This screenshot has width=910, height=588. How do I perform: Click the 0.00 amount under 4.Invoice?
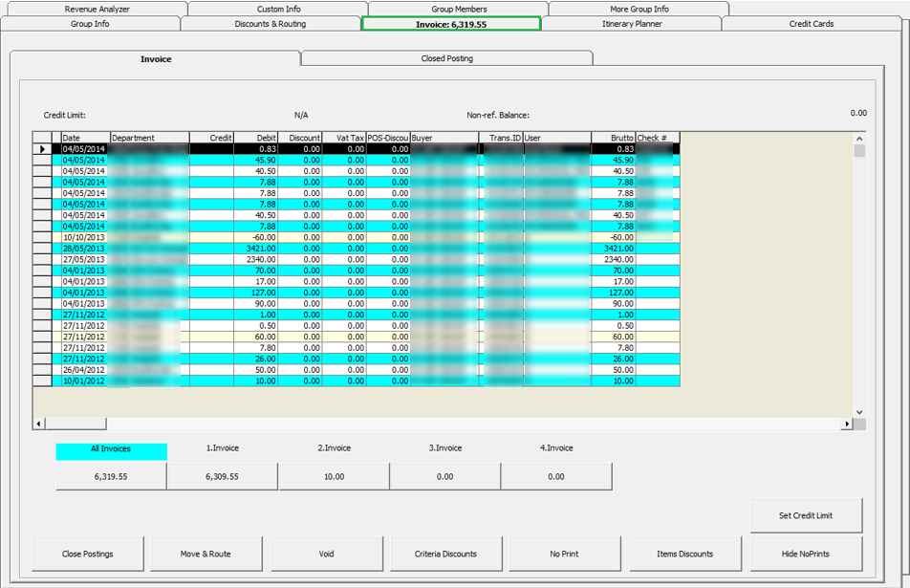(556, 476)
